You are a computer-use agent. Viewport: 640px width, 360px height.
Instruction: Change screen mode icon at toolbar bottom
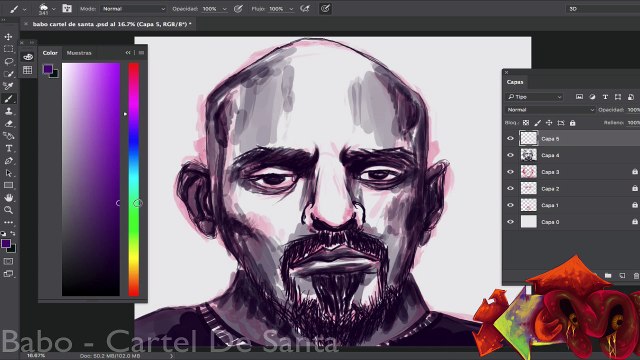(x=8, y=274)
